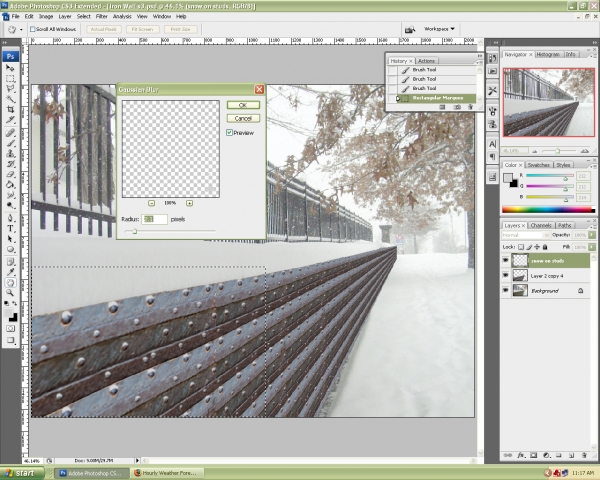This screenshot has width=600, height=480.
Task: Open the Analysis menu
Action: click(x=122, y=16)
